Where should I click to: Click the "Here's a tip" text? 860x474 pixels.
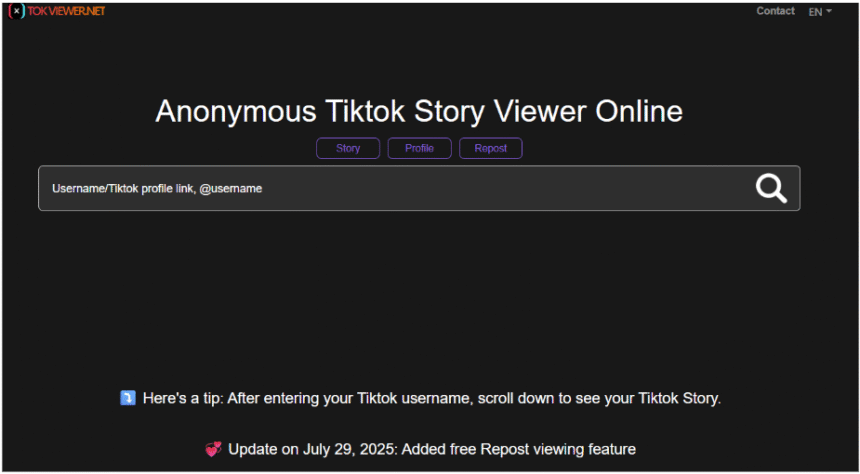[x=183, y=398]
